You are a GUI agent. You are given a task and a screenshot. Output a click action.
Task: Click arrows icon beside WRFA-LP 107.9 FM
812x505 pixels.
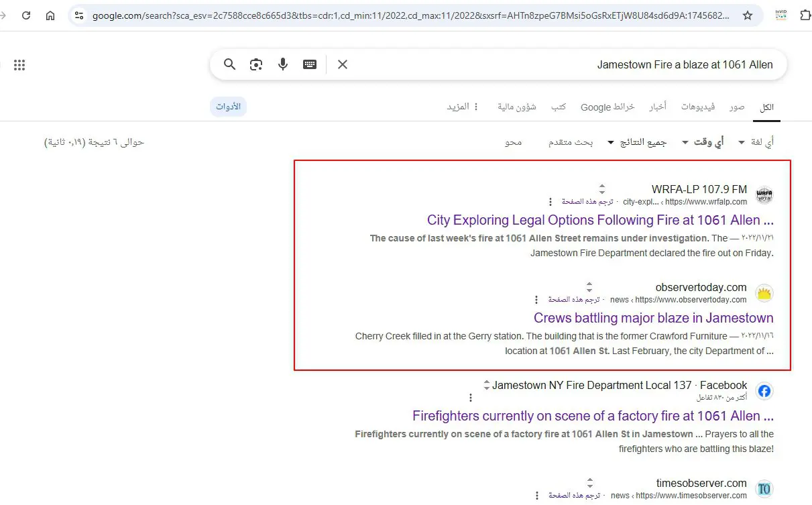tap(602, 189)
